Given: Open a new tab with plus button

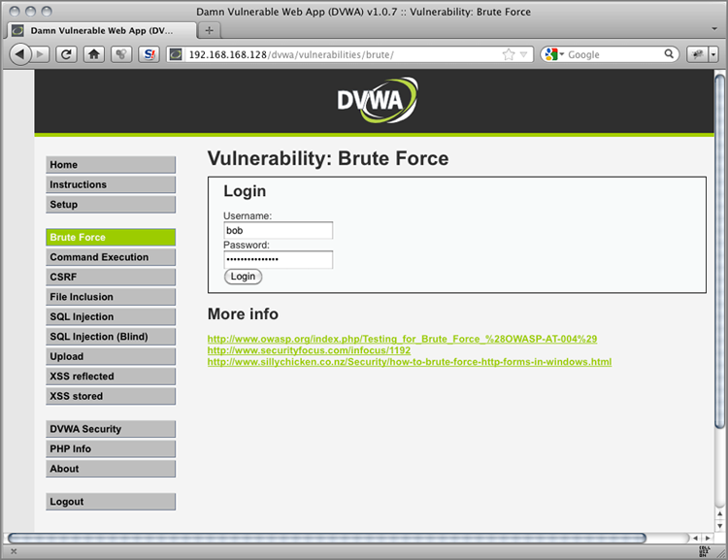Looking at the screenshot, I should click(209, 30).
